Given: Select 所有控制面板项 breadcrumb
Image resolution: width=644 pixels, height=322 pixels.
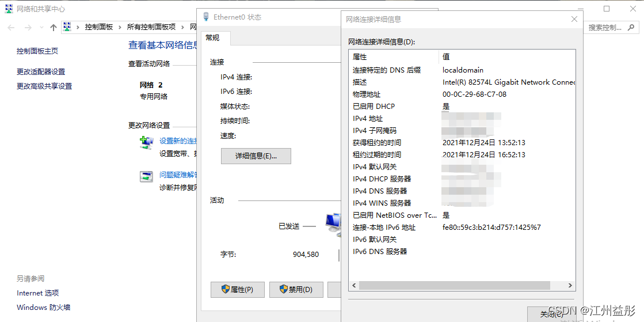Looking at the screenshot, I should (x=151, y=27).
